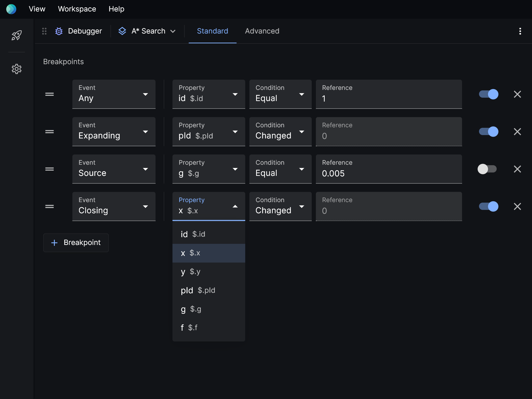
Task: Click the settings gear icon in sidebar
Action: [17, 68]
